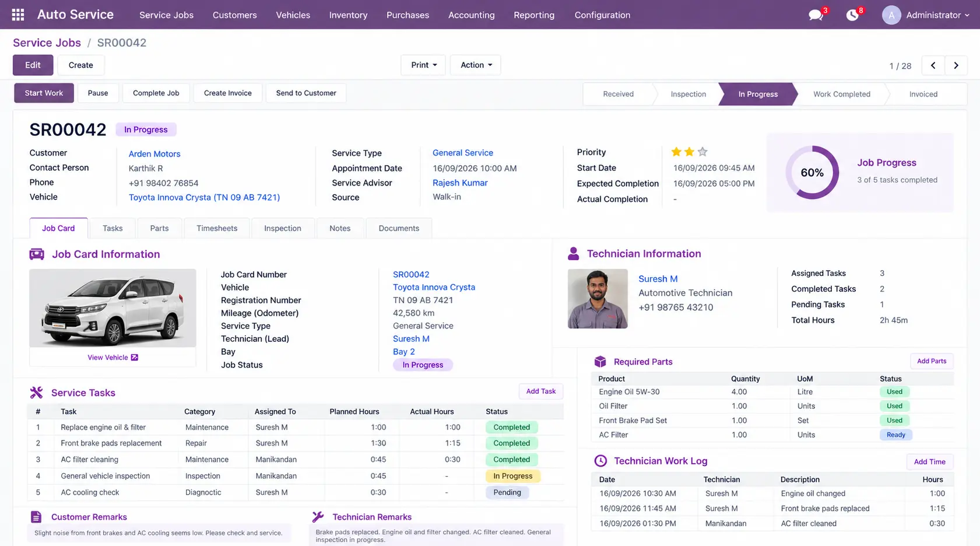980x546 pixels.
Task: Click the 60% job progress ring
Action: [812, 172]
